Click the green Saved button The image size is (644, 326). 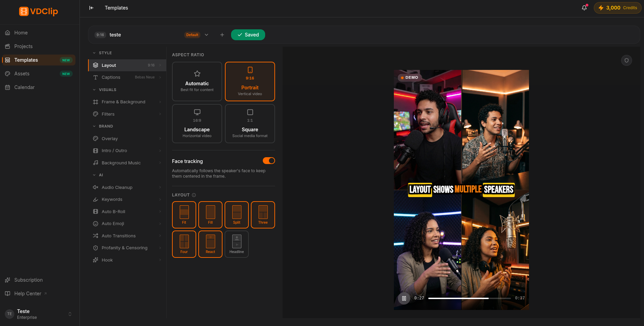(248, 35)
